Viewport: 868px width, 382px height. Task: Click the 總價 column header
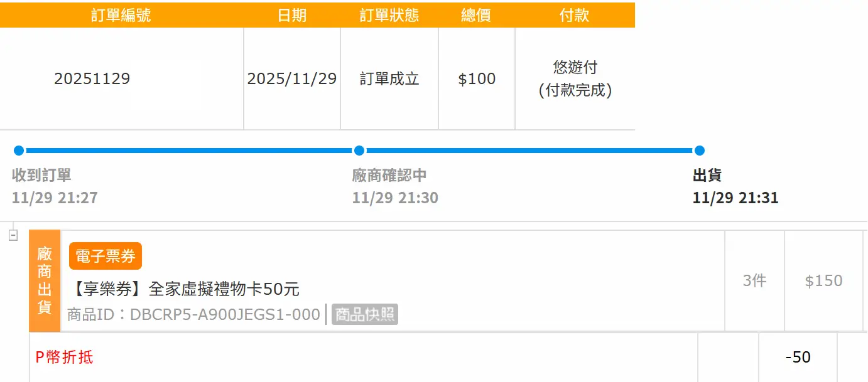pos(476,15)
